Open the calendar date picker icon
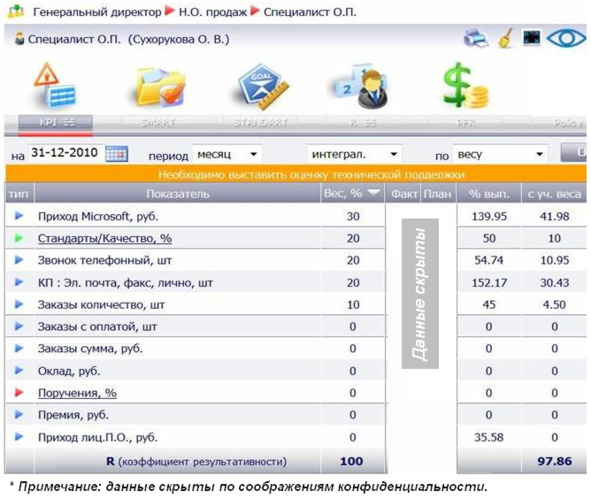This screenshot has width=591, height=499. point(116,154)
